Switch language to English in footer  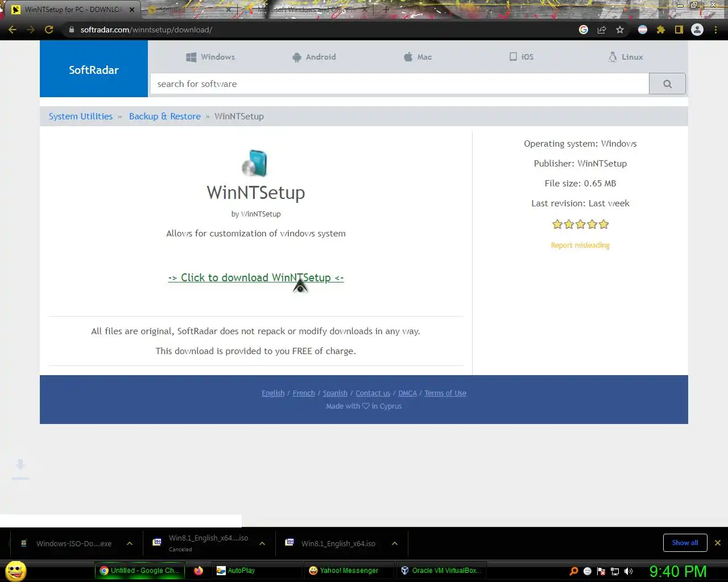(x=273, y=393)
